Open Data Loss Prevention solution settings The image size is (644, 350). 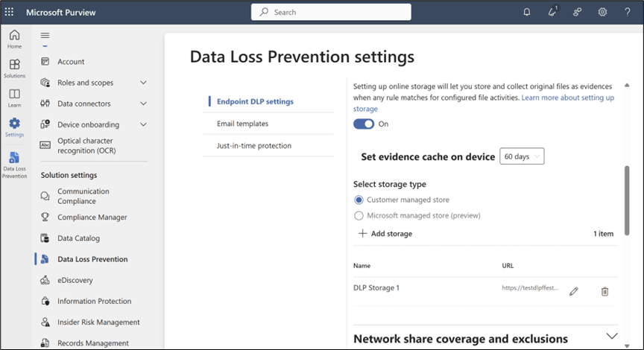(92, 259)
